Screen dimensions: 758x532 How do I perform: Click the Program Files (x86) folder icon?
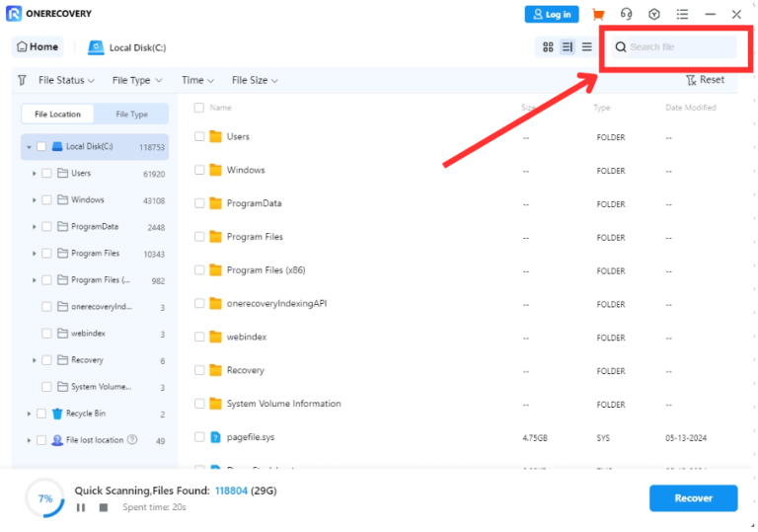tap(215, 270)
